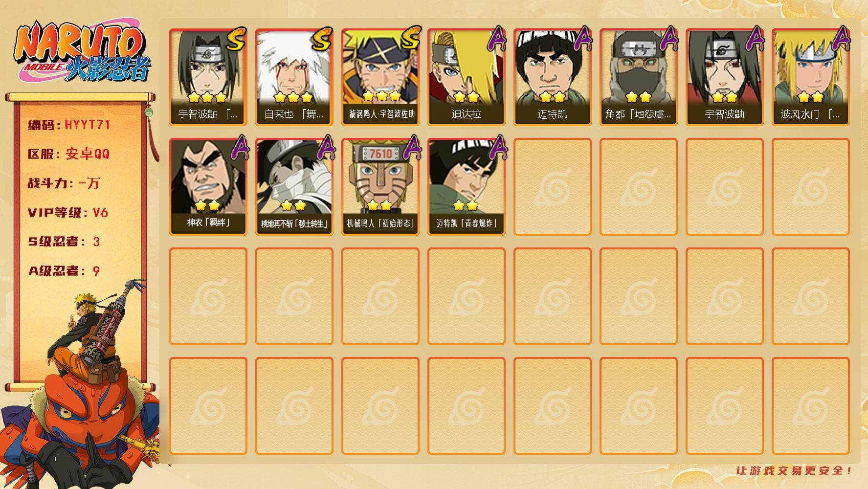The width and height of the screenshot is (868, 489).
Task: Open the 角都 masked ninja card
Action: (638, 77)
